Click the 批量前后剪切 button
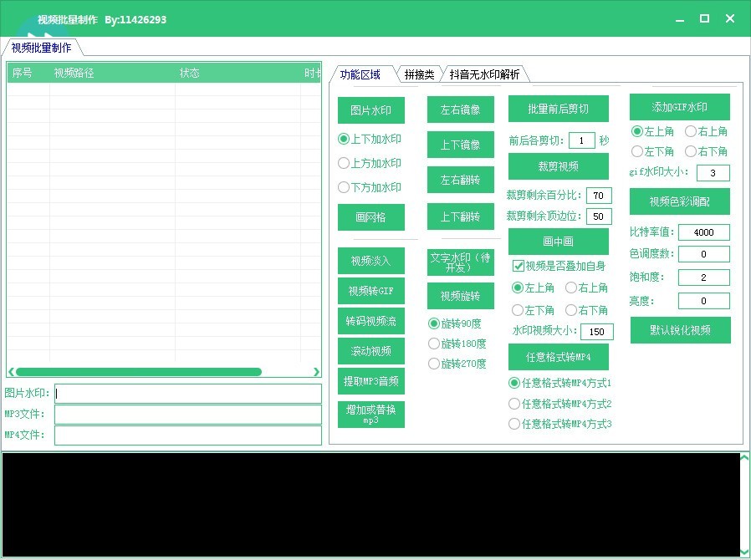Screen dimensions: 751x560 [559, 109]
